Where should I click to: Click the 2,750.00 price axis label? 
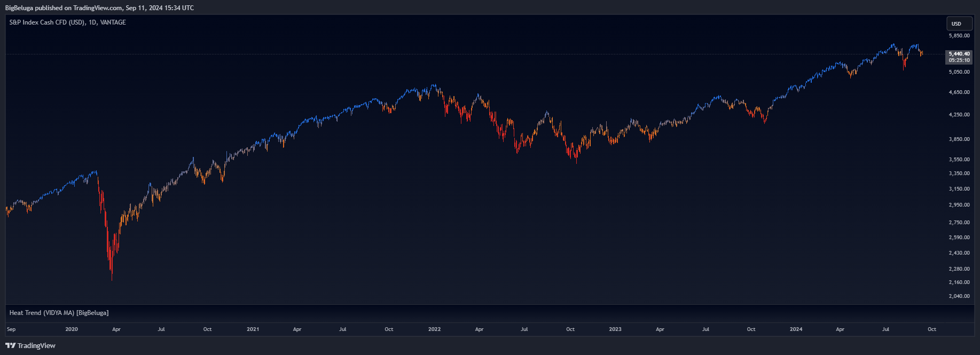coord(959,223)
